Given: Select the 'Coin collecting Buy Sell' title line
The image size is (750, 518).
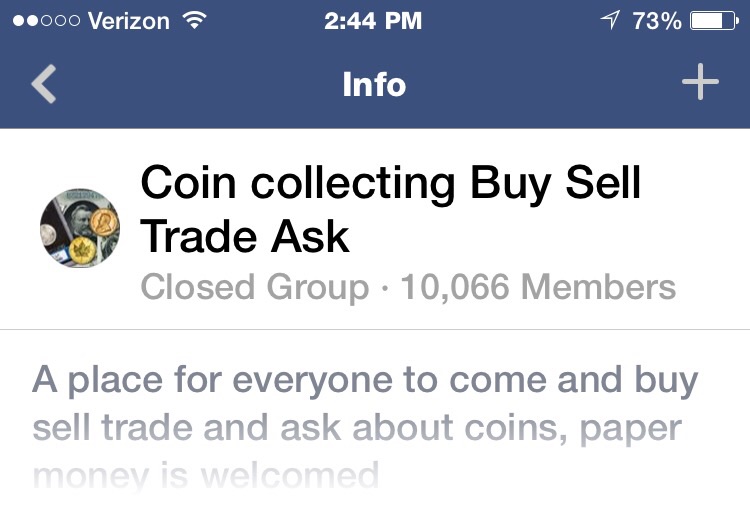Looking at the screenshot, I should coord(390,184).
